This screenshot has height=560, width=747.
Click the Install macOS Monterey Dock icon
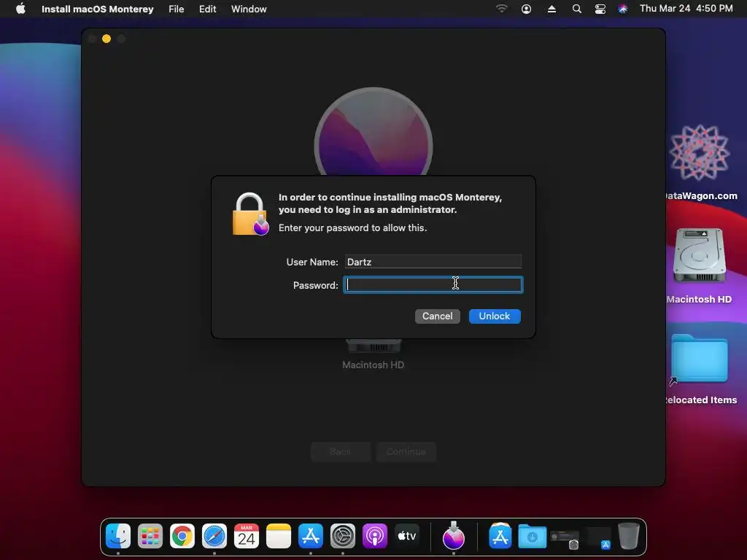(x=454, y=535)
